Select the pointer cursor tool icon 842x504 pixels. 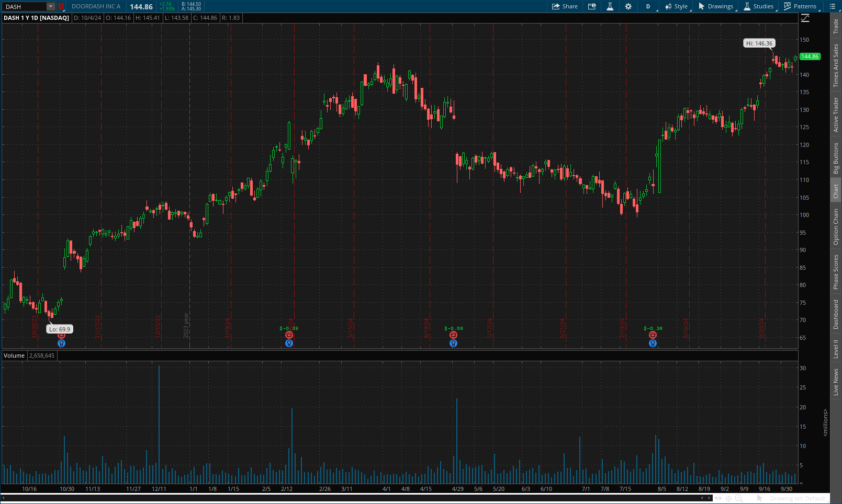point(759,498)
